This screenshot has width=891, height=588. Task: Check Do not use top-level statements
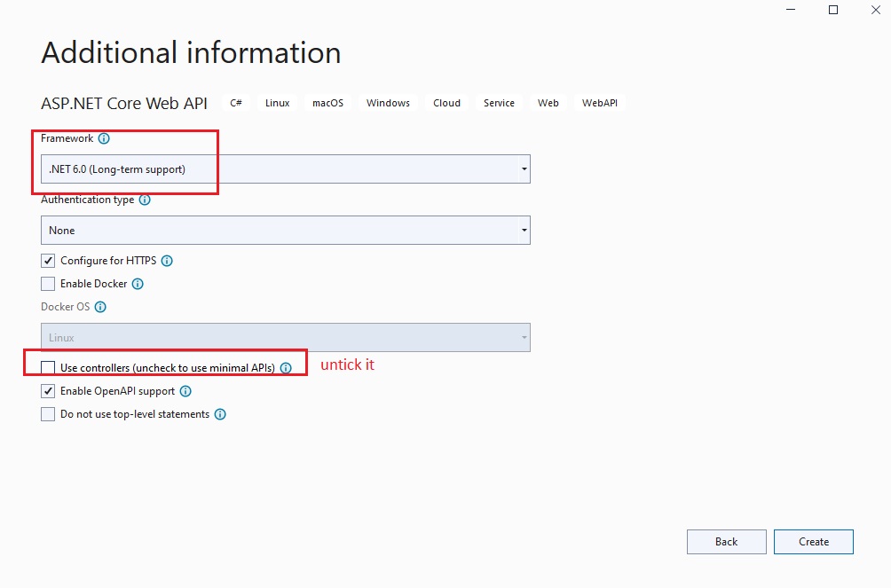coord(48,415)
